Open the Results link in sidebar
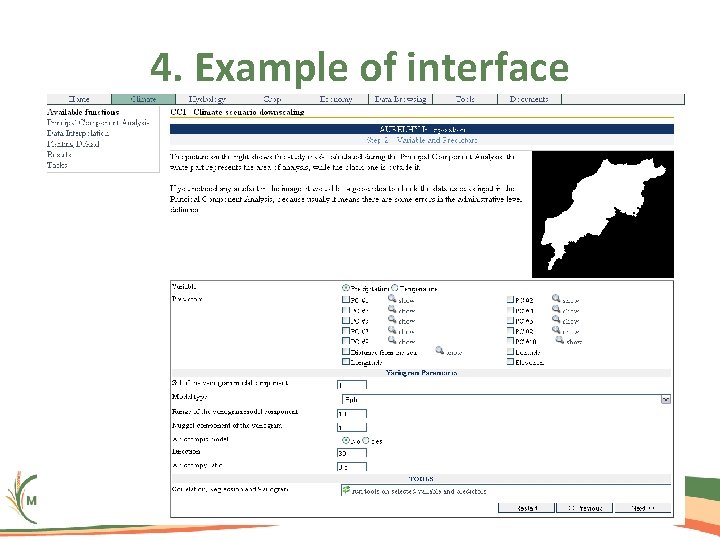Screen dimensions: 720x540 click(x=59, y=154)
